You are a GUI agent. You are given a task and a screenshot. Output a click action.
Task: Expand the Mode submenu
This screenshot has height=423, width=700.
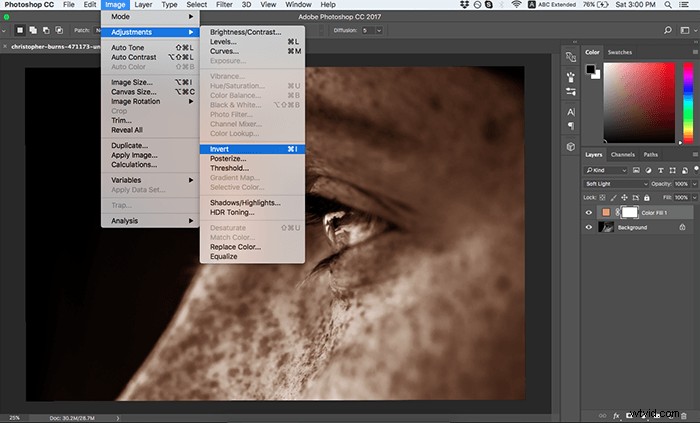pyautogui.click(x=150, y=17)
